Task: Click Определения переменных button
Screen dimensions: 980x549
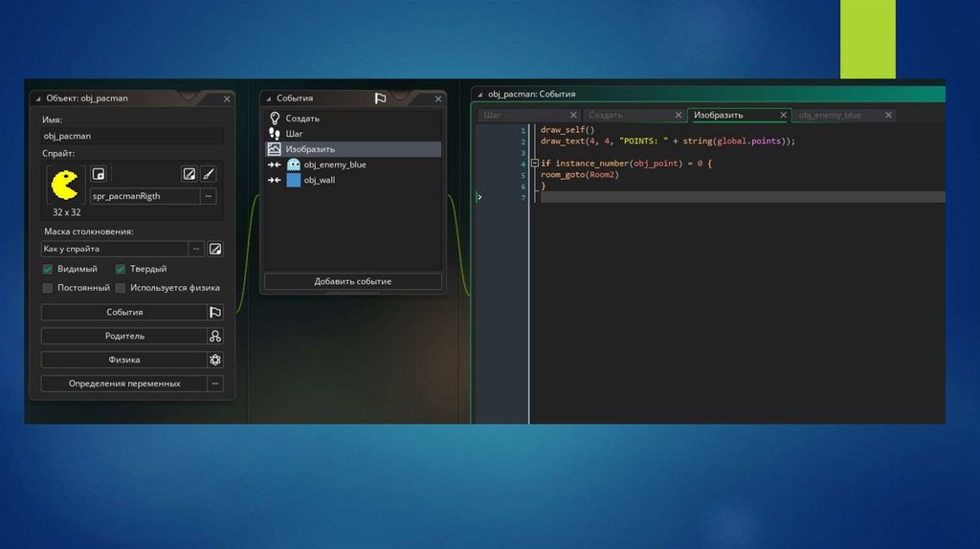Action: (123, 384)
